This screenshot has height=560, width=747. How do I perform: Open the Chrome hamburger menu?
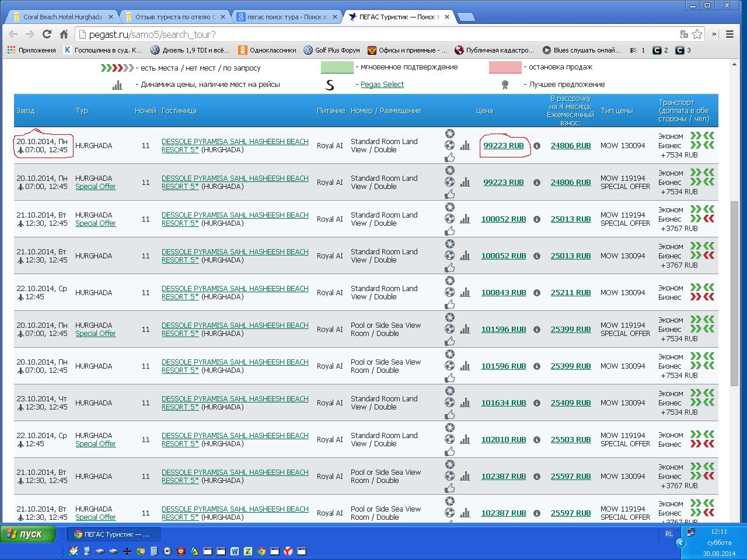[729, 34]
